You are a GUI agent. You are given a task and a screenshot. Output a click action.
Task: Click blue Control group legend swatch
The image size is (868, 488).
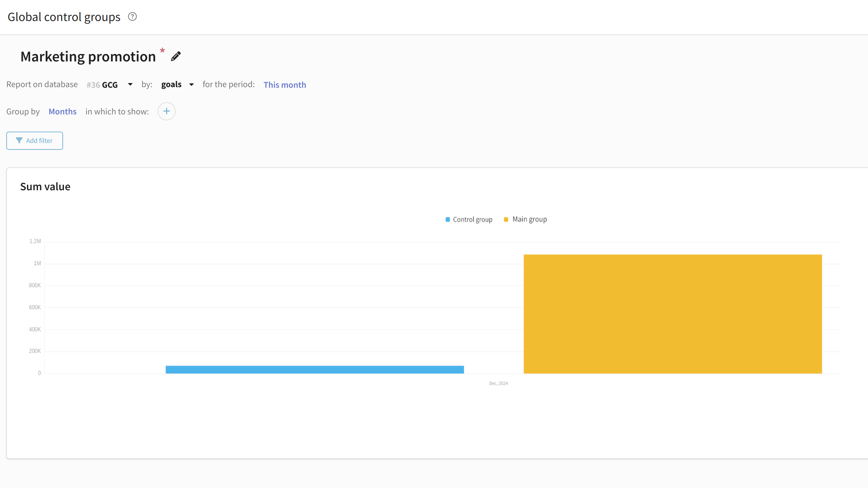pyautogui.click(x=447, y=220)
